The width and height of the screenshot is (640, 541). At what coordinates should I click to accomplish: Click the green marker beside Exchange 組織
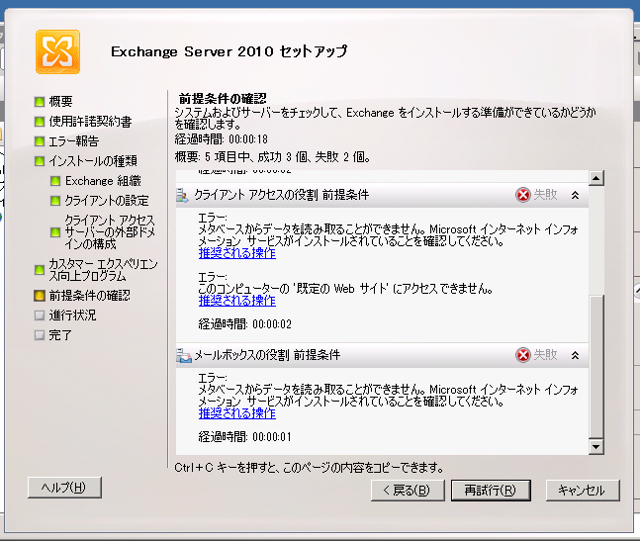point(55,181)
